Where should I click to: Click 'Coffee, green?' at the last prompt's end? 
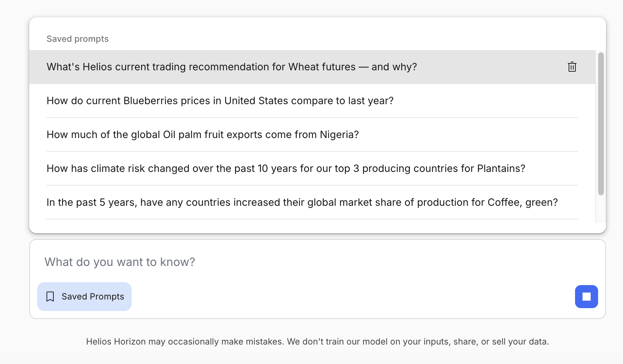[x=522, y=203]
